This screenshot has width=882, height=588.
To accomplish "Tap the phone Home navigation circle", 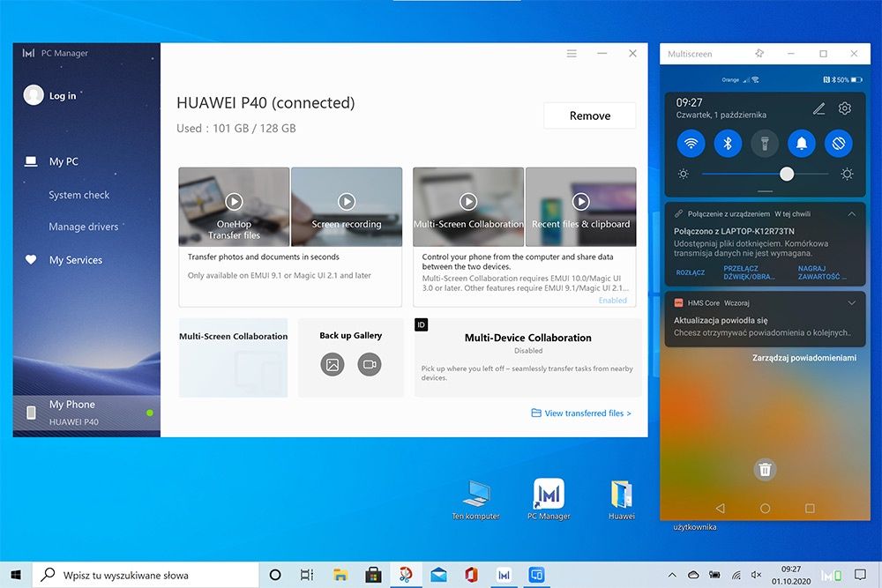I will (765, 508).
